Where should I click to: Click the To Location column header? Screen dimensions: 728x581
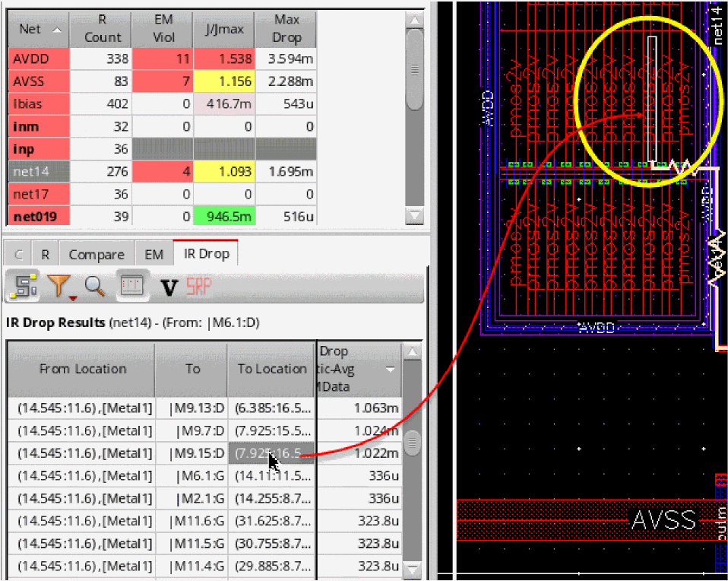coord(271,369)
